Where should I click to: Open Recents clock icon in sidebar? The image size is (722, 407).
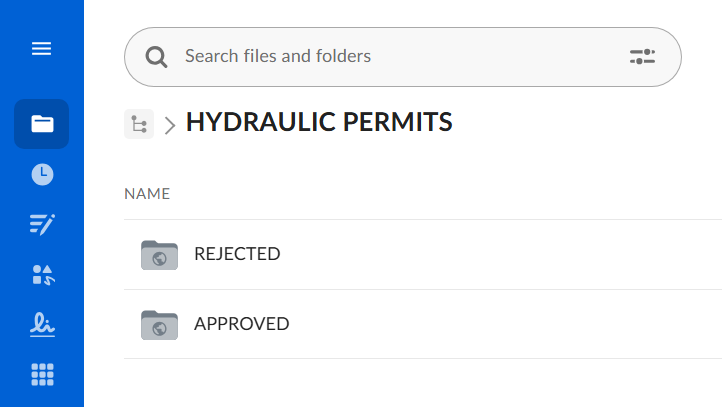pyautogui.click(x=42, y=174)
